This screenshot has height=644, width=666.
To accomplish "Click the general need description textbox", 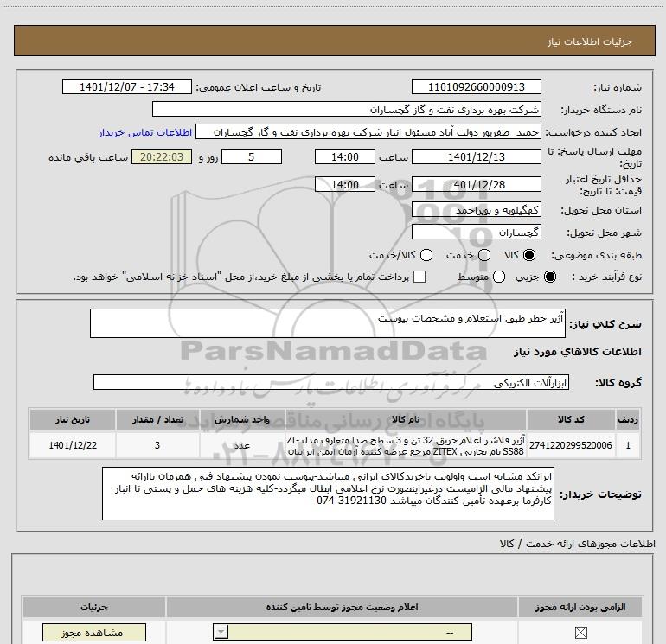I will point(328,323).
